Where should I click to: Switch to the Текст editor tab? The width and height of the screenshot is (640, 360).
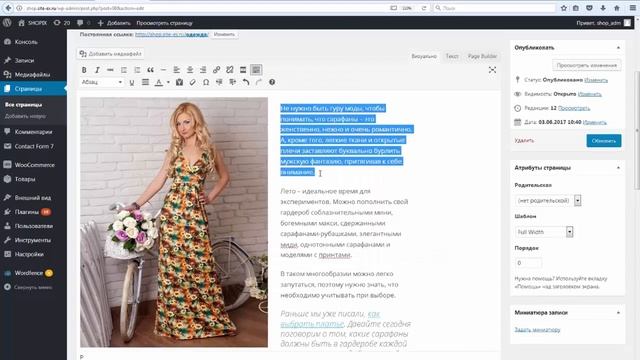[452, 56]
